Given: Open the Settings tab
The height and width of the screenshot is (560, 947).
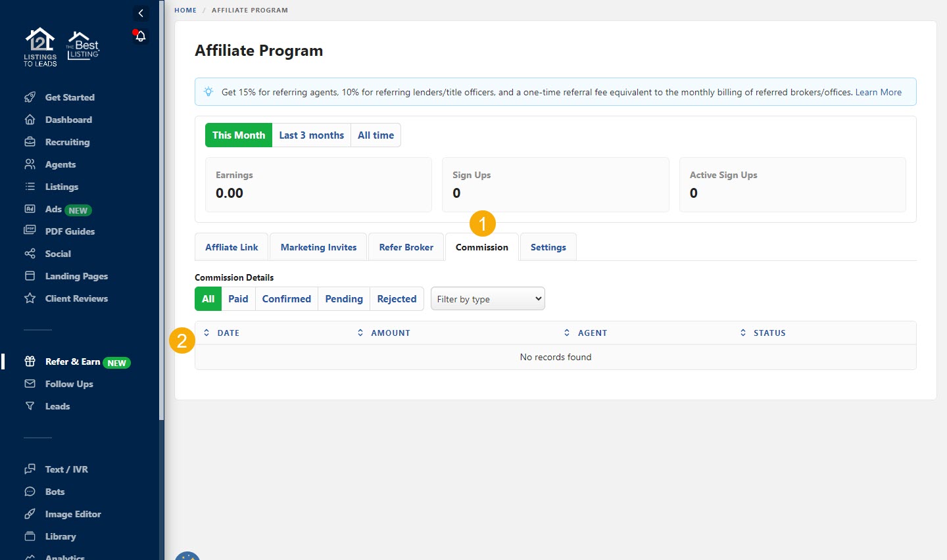Looking at the screenshot, I should pyautogui.click(x=548, y=248).
